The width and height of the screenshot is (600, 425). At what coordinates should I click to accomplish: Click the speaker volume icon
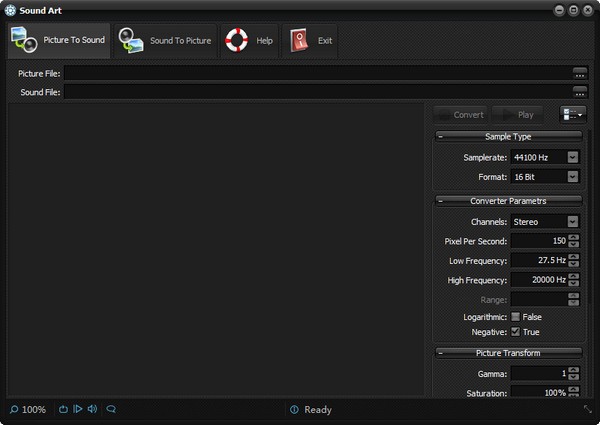92,409
